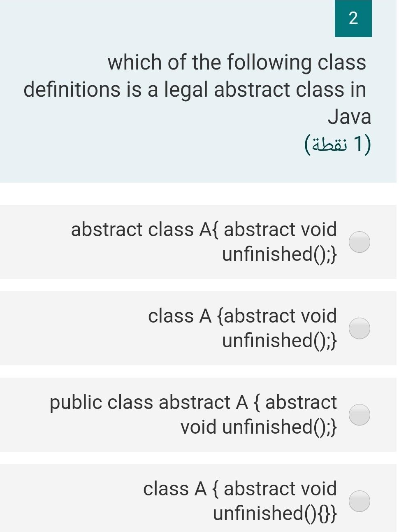Image resolution: width=399 pixels, height=532 pixels.
Task: Select radio for class A { abstract void unfinished(){}}
Action: click(360, 500)
